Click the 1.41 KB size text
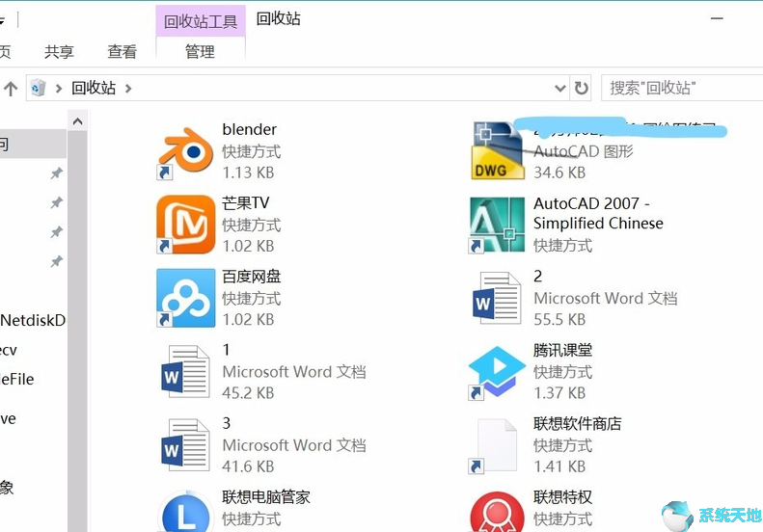Viewport: 763px width, 532px height. click(x=559, y=466)
